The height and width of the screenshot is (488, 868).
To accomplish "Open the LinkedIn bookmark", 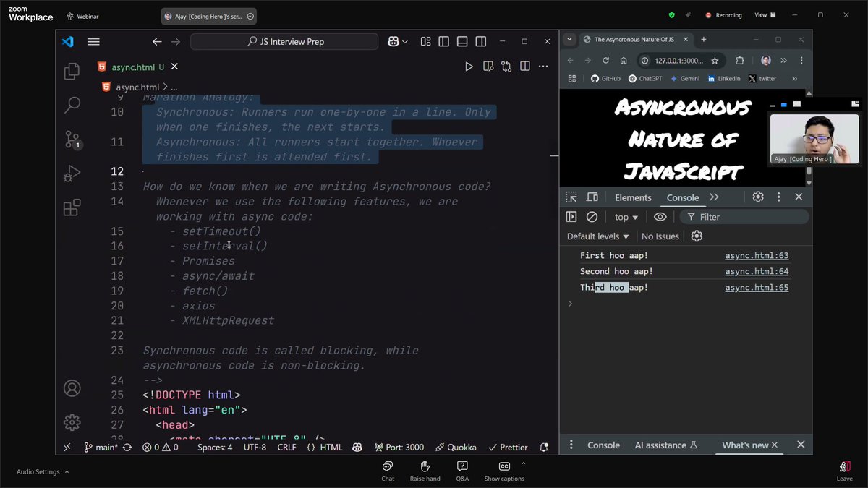I will (724, 78).
